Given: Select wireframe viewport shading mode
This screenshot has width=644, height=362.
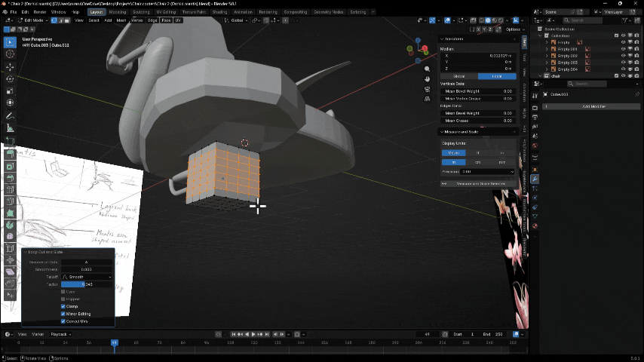Looking at the screenshot, I should tap(481, 20).
